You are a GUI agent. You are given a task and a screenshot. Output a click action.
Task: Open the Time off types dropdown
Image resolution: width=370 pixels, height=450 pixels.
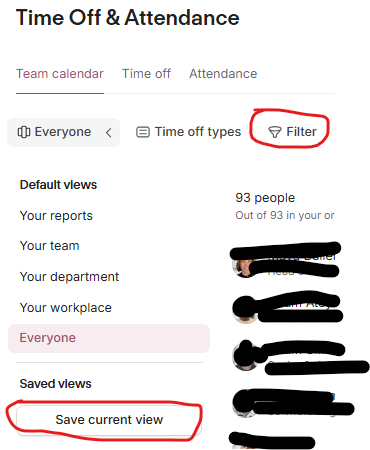(189, 132)
